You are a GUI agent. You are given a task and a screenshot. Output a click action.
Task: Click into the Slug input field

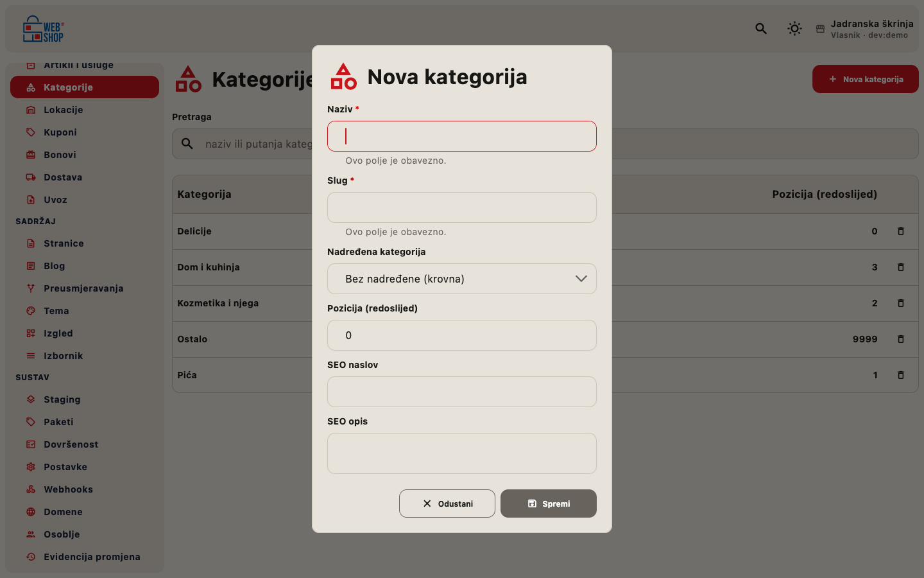[x=462, y=207]
